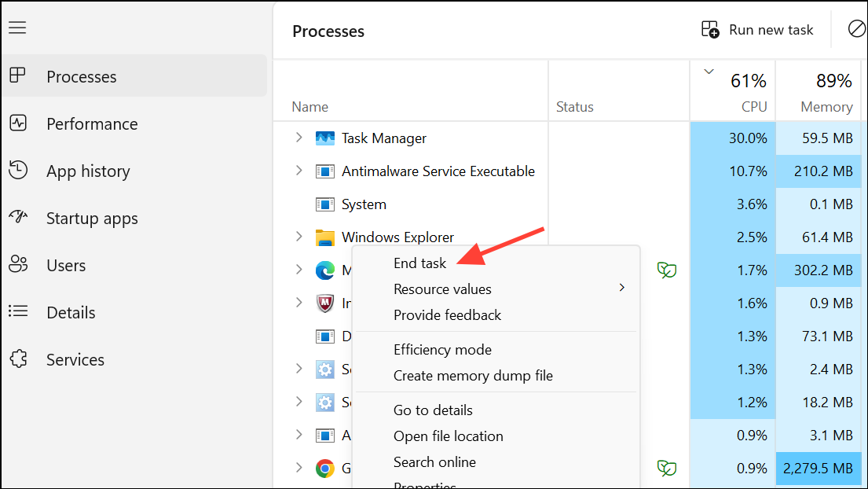Select Efficiency mode in context menu
This screenshot has height=489, width=868.
442,350
